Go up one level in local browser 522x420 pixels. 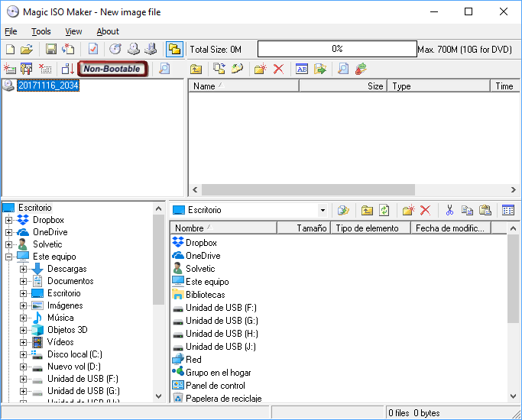pos(367,210)
